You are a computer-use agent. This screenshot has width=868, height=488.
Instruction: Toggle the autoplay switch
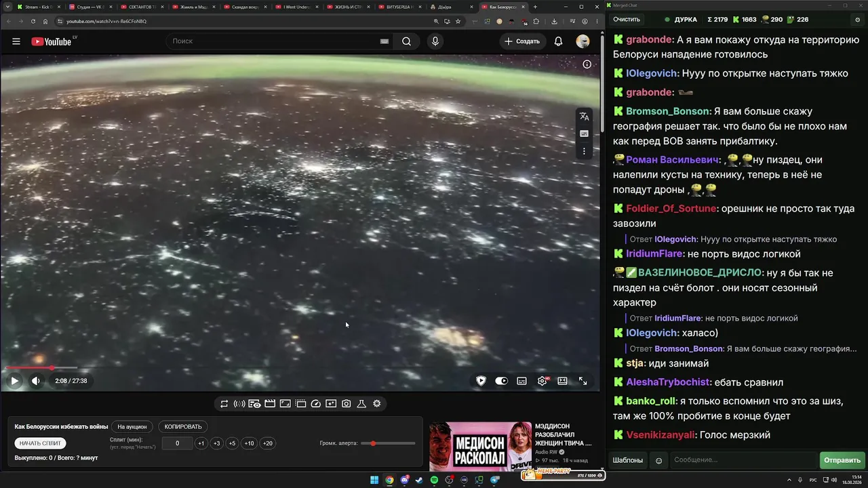point(501,381)
